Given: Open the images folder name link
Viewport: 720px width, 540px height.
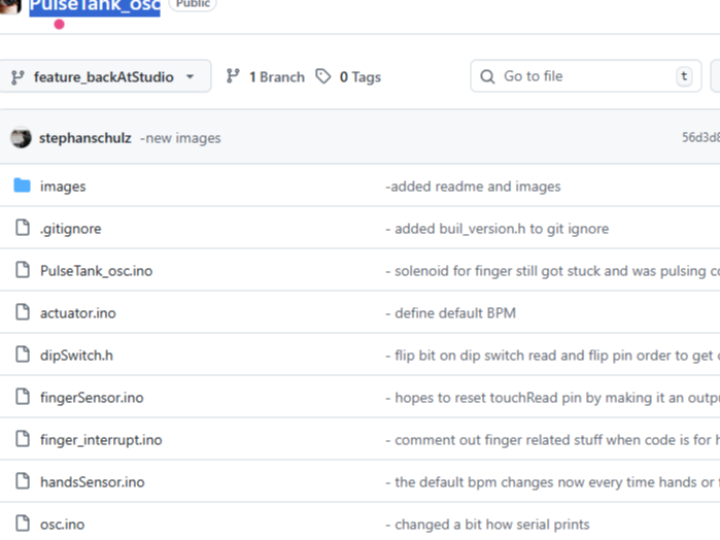Looking at the screenshot, I should point(63,186).
